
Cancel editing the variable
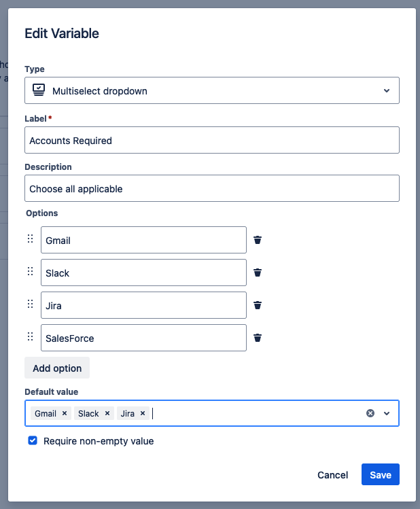click(x=333, y=475)
